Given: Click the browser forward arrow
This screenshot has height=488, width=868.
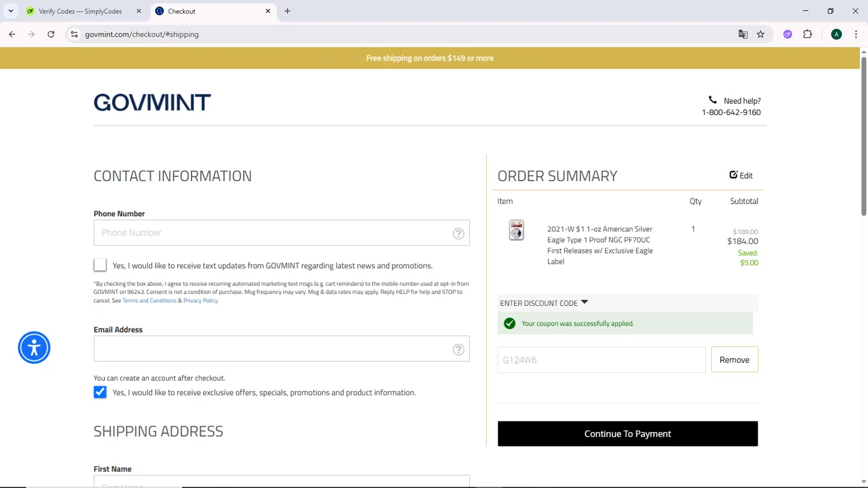Looking at the screenshot, I should 31,34.
